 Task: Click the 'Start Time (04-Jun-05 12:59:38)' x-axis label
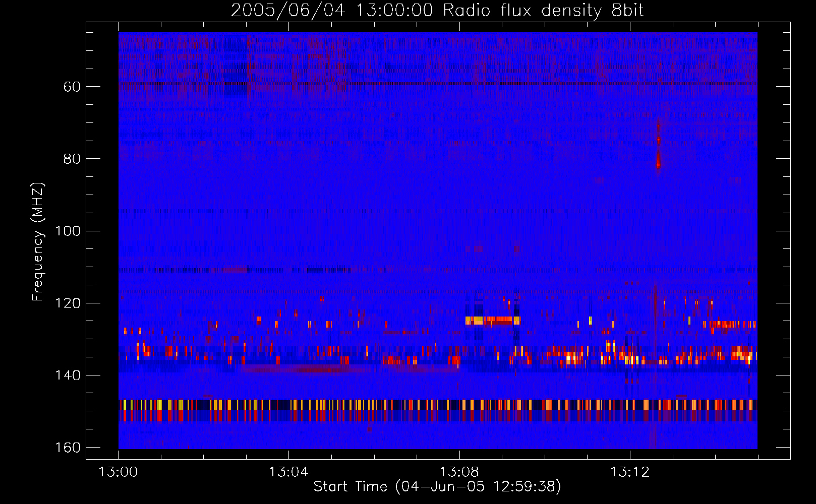(x=437, y=487)
